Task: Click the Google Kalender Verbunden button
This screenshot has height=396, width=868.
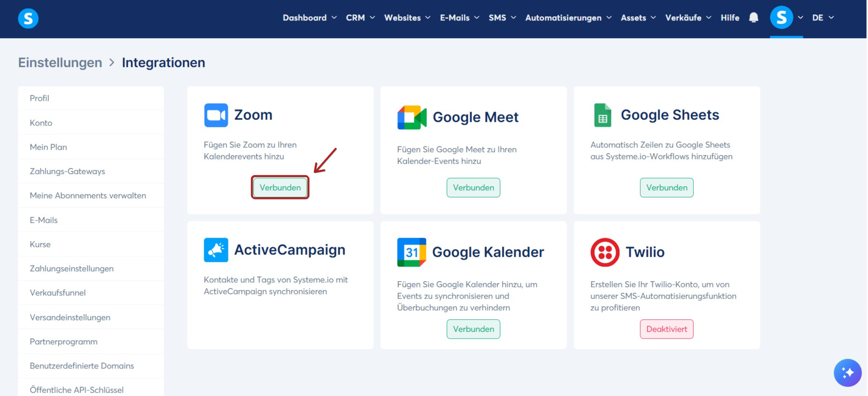Action: [473, 329]
